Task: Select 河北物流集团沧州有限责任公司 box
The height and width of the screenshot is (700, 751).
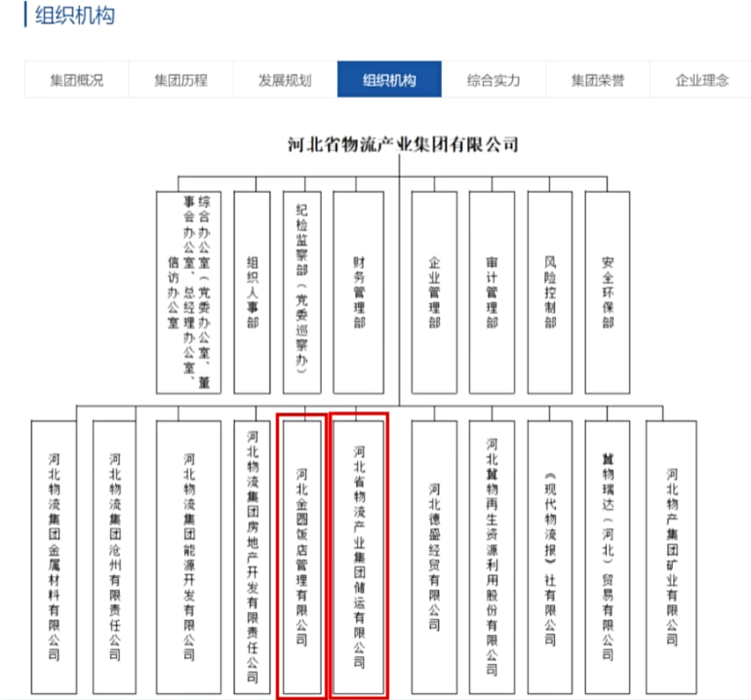Action: 114,558
